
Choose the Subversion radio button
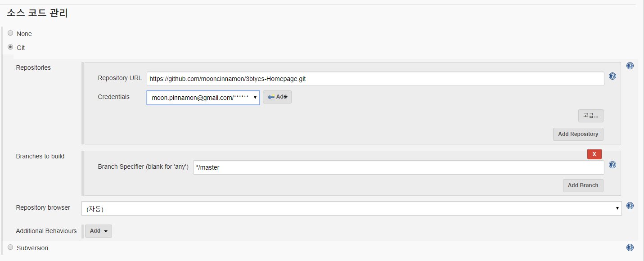[x=10, y=247]
